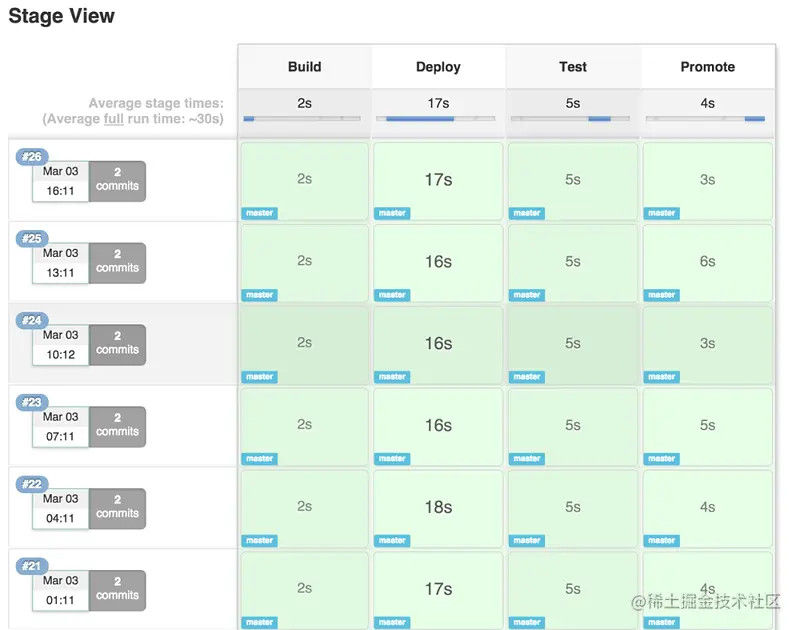Open the #24 Deploy stage cell 16s

438,345
